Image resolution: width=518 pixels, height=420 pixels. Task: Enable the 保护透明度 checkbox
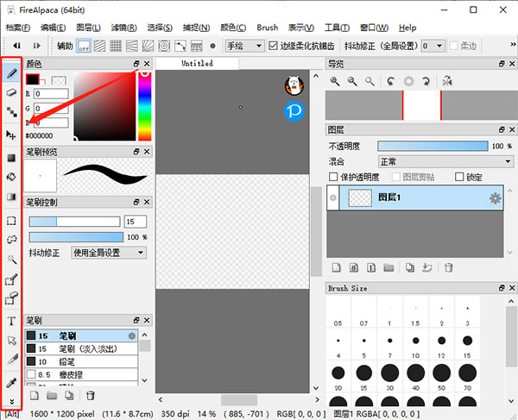point(335,177)
